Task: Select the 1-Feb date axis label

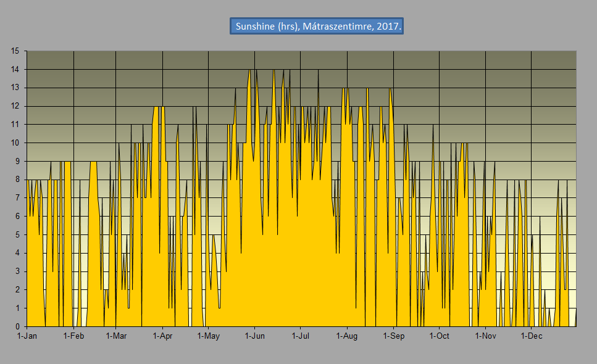Action: (x=73, y=336)
